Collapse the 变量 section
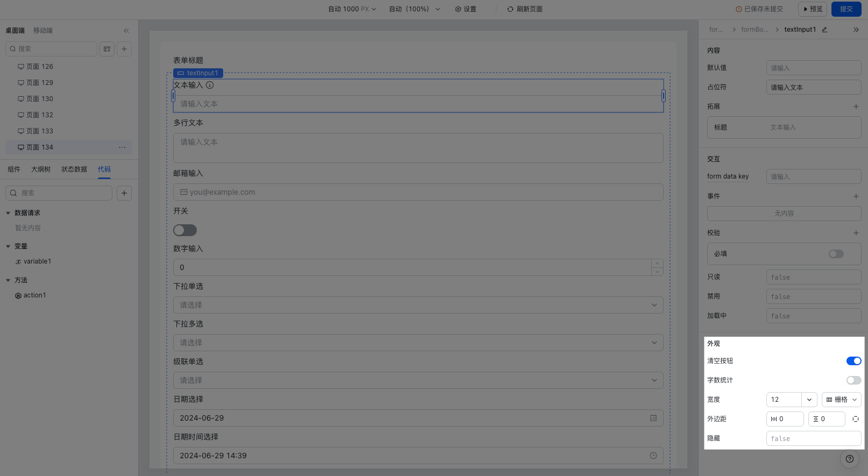The height and width of the screenshot is (476, 868). coord(8,246)
